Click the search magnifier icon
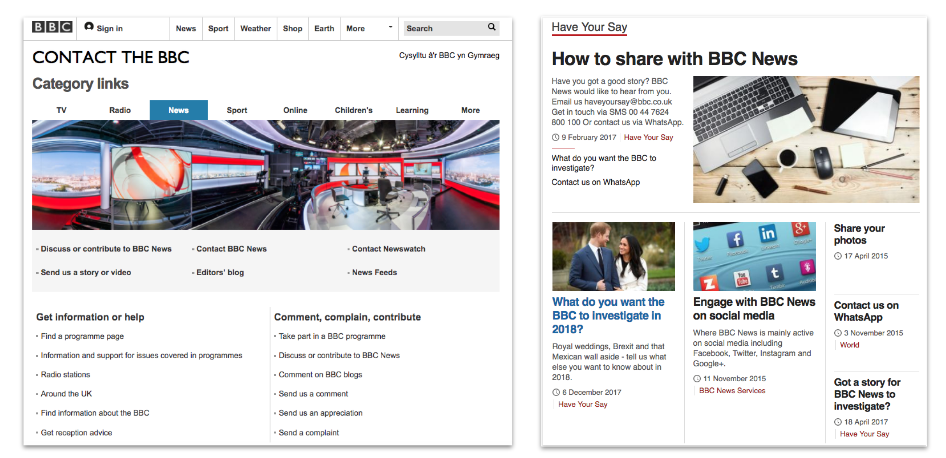The height and width of the screenshot is (458, 946). point(492,27)
